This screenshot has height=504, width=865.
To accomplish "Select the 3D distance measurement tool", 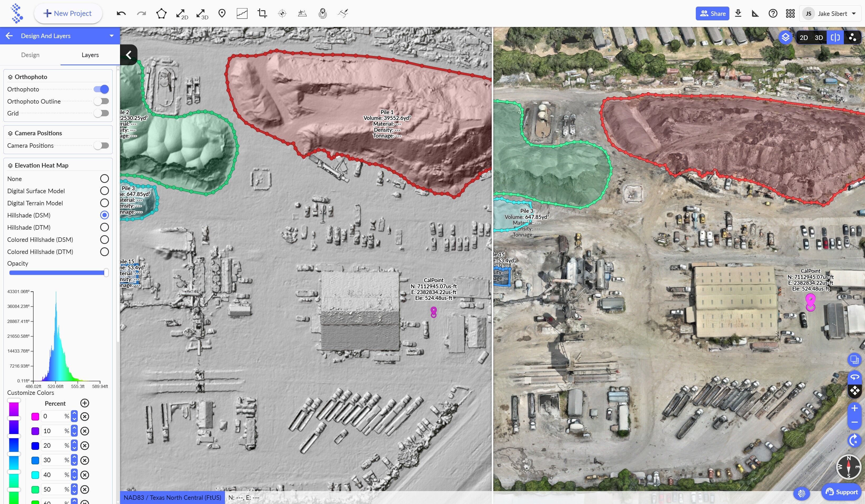I will 202,14.
